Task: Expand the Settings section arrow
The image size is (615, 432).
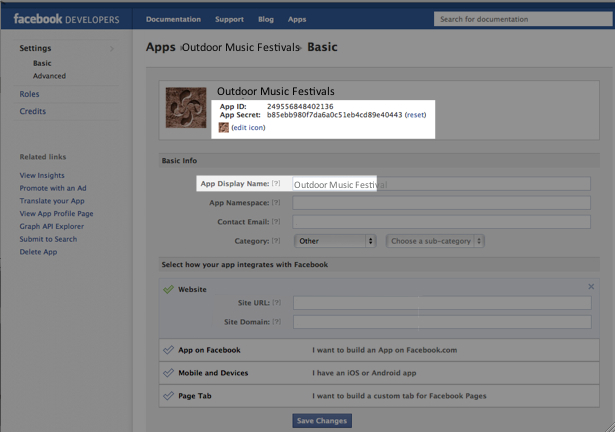Action: pyautogui.click(x=112, y=48)
